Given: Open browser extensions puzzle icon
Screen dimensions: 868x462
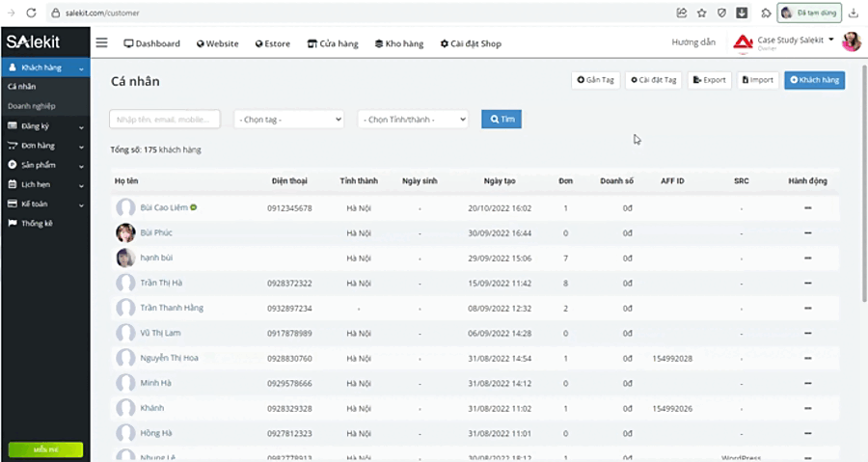Looking at the screenshot, I should (x=766, y=13).
